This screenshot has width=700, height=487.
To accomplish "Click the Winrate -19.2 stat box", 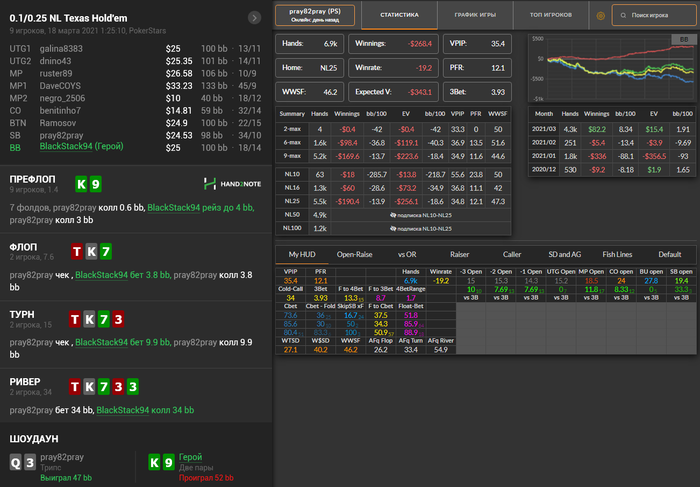I will click(393, 68).
